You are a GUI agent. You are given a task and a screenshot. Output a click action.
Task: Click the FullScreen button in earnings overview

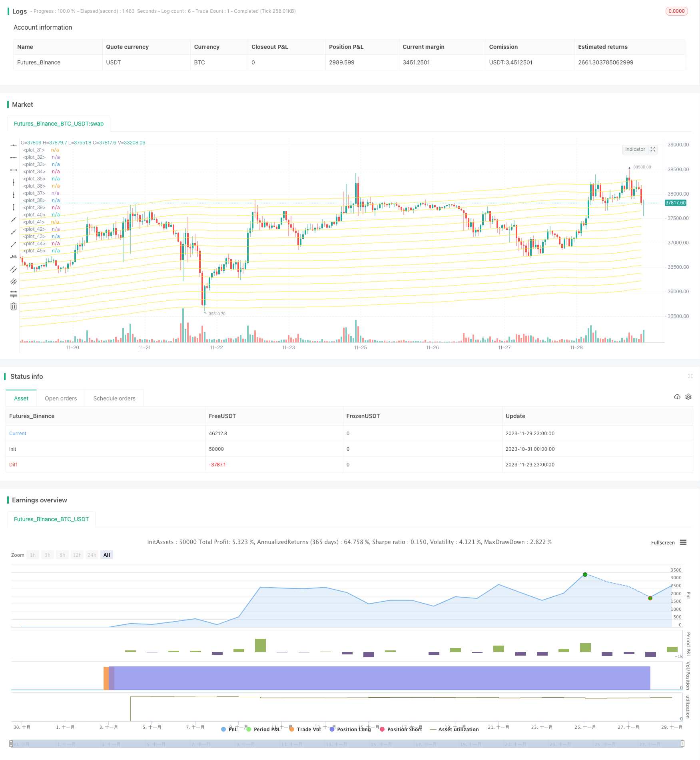coord(663,542)
